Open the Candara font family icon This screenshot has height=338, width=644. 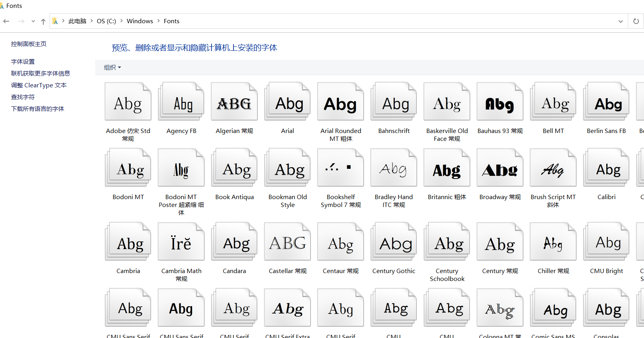point(234,242)
